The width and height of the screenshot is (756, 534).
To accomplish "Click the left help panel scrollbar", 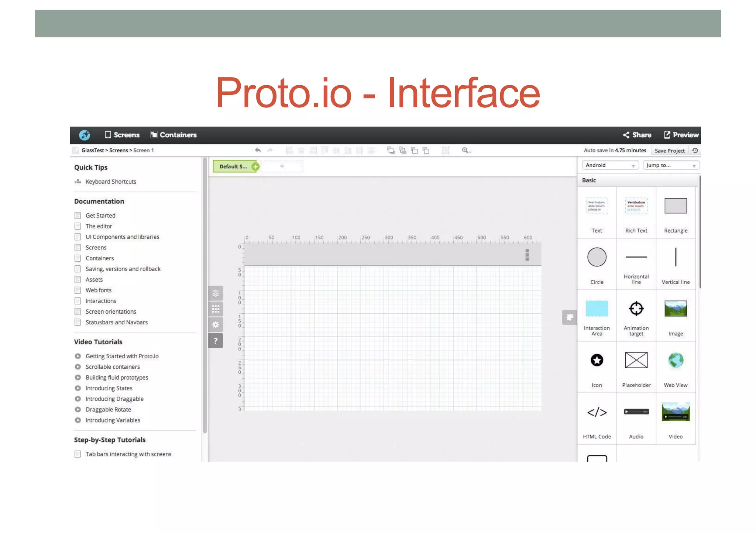I will coord(205,295).
